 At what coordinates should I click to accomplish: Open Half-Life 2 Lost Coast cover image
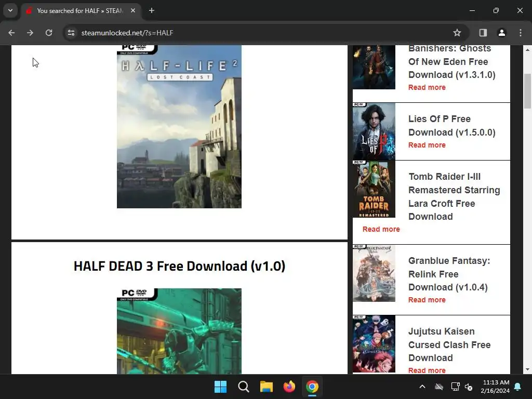pyautogui.click(x=179, y=127)
